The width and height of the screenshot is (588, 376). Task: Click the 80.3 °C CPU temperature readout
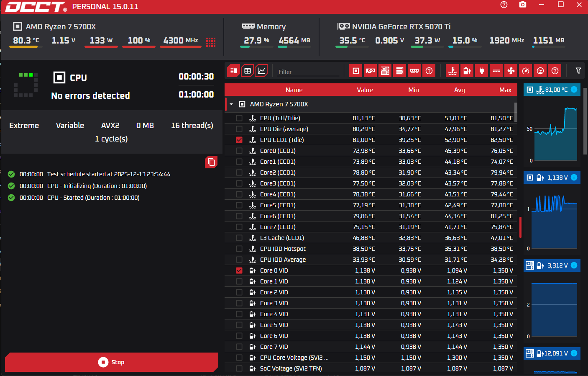[x=26, y=41]
